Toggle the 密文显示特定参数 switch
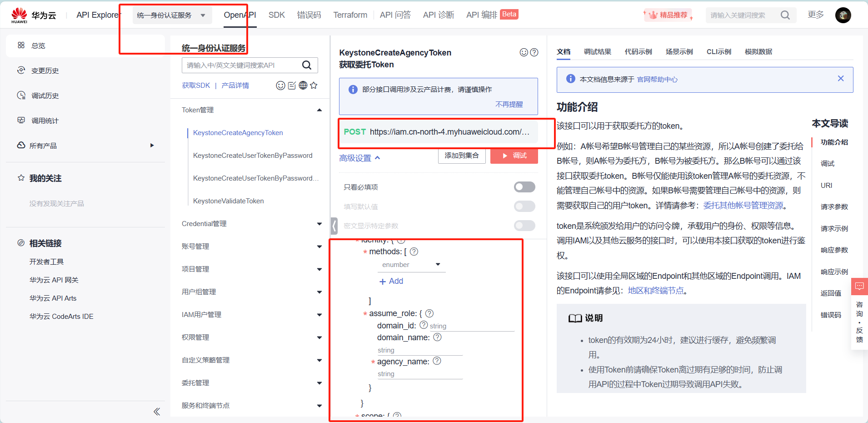The height and width of the screenshot is (423, 868). coord(524,226)
